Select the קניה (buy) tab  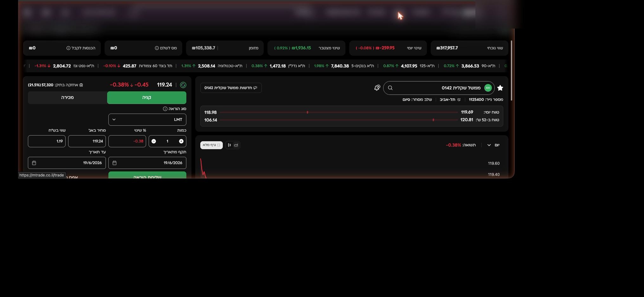(147, 98)
